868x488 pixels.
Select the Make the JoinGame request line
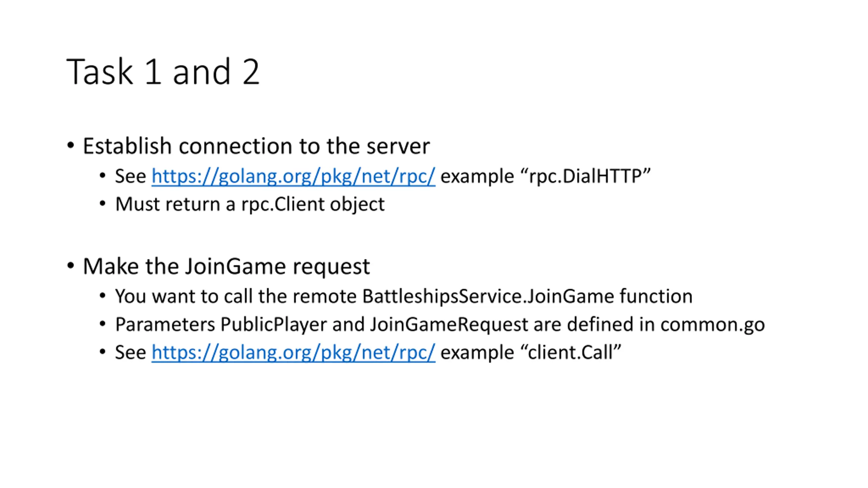point(226,266)
